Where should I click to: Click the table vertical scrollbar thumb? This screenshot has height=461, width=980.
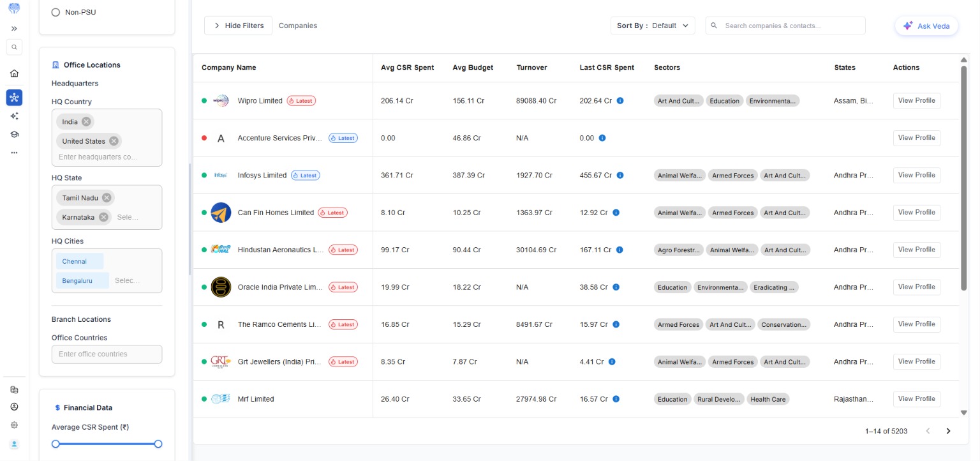[963, 178]
